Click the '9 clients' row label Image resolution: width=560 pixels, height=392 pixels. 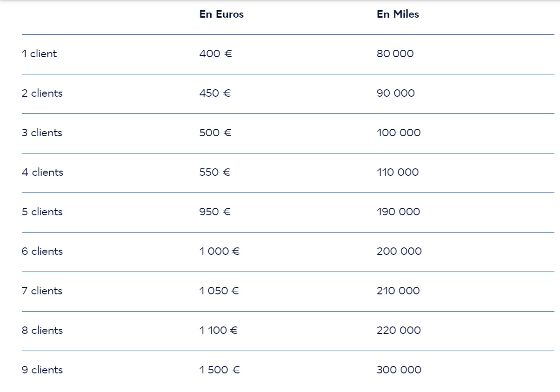[x=42, y=370]
